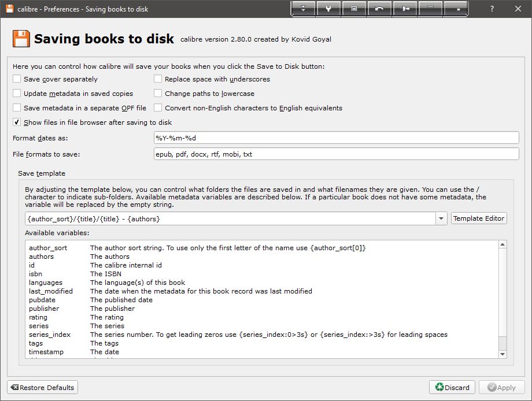Click the variables list scrollbar thumb

(x=503, y=292)
